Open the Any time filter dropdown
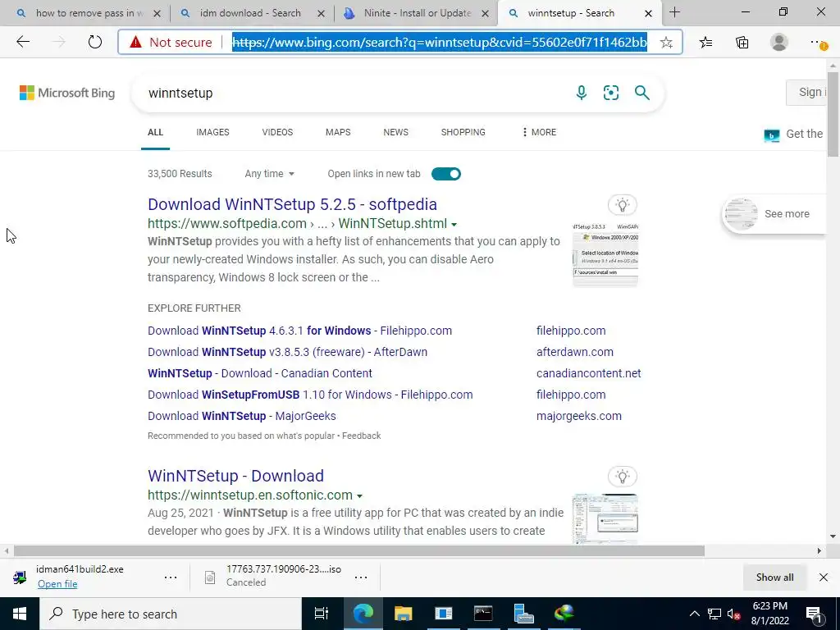Viewport: 840px width, 630px height. point(269,174)
